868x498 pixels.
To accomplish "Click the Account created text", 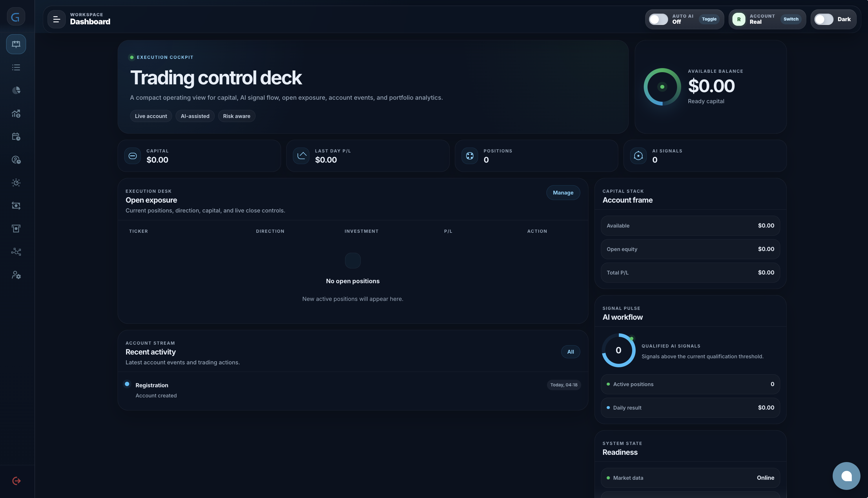I will point(156,395).
